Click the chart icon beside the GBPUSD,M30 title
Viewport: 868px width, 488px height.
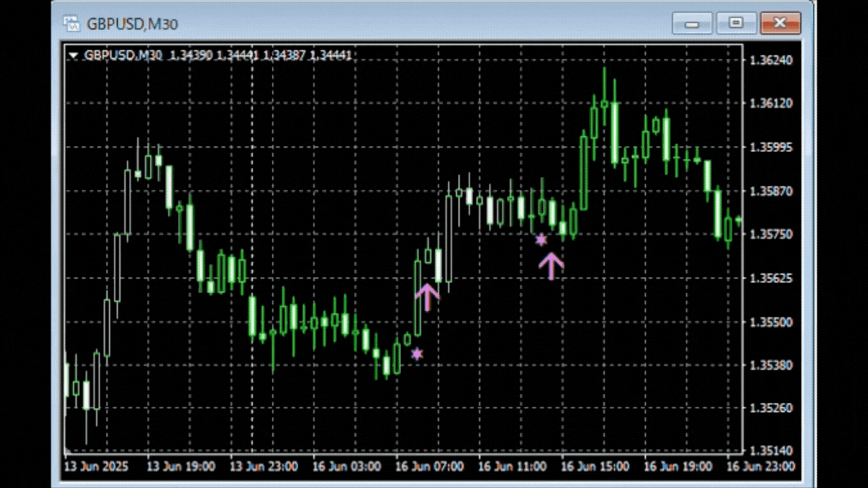[72, 24]
